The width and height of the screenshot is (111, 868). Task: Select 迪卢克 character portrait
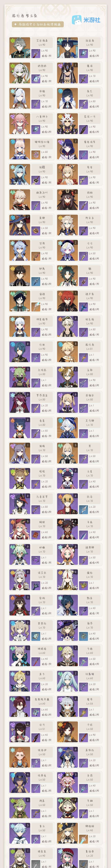(68, 301)
